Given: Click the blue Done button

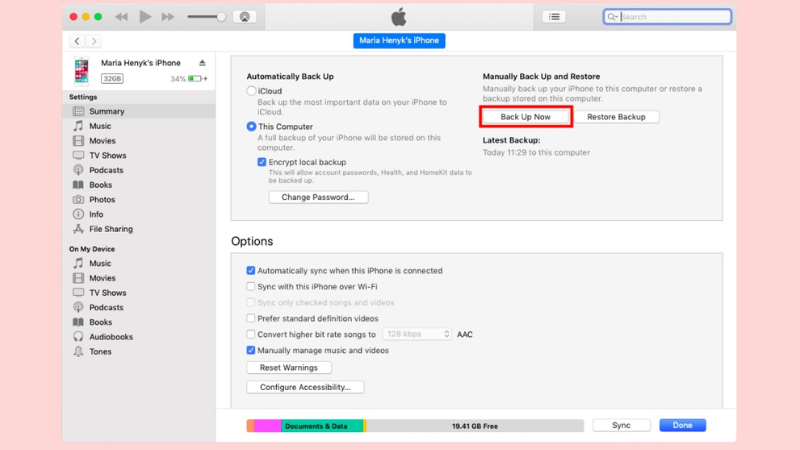Looking at the screenshot, I should pyautogui.click(x=683, y=426).
